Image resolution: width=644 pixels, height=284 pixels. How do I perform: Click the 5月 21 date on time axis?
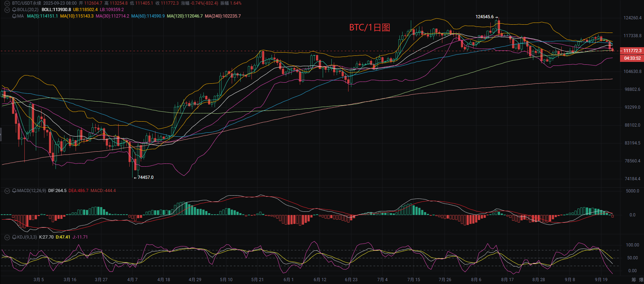[258, 280]
